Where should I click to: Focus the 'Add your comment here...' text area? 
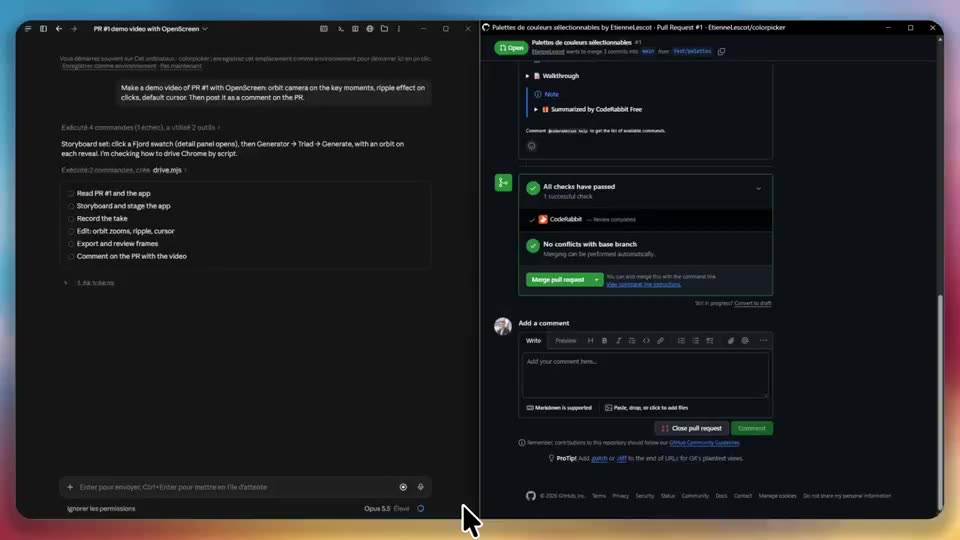[645, 375]
